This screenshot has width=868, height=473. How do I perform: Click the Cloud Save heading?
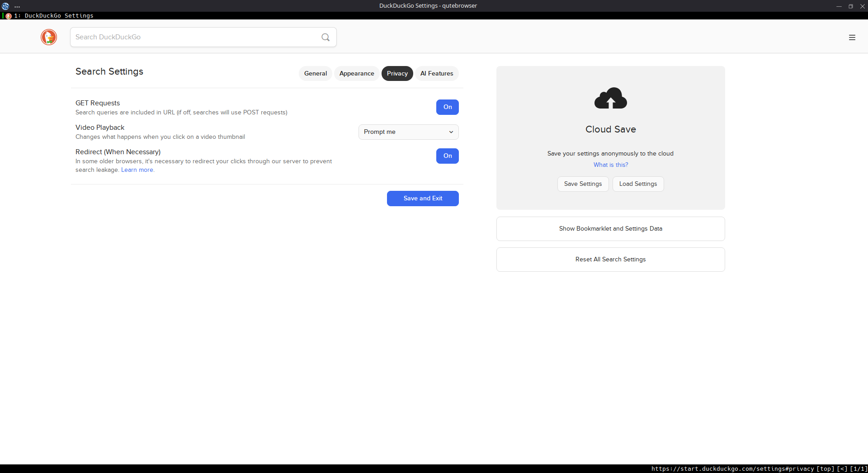click(x=611, y=129)
